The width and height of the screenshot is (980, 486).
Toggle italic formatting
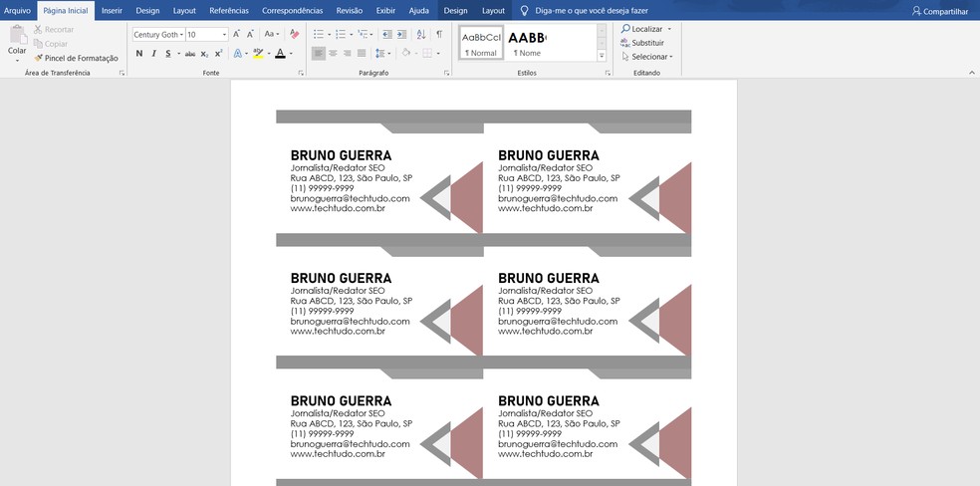(154, 54)
